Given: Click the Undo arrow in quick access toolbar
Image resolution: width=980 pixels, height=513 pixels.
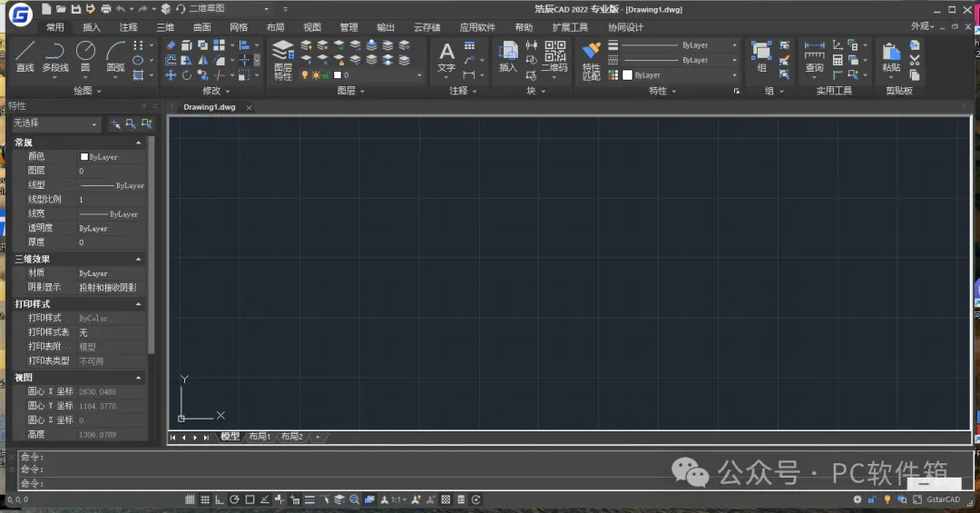Looking at the screenshot, I should [x=121, y=9].
